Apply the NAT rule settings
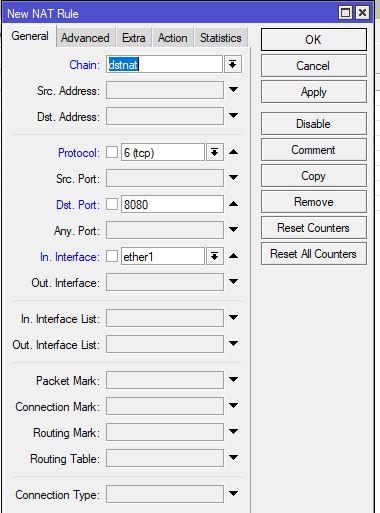 click(314, 92)
